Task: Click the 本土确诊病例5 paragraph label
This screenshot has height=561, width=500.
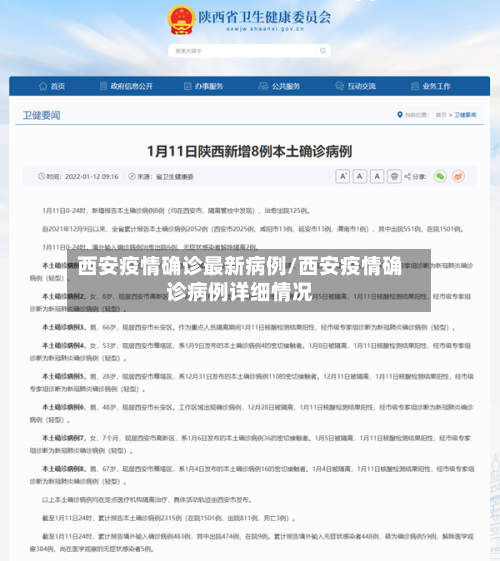Action: (x=64, y=376)
